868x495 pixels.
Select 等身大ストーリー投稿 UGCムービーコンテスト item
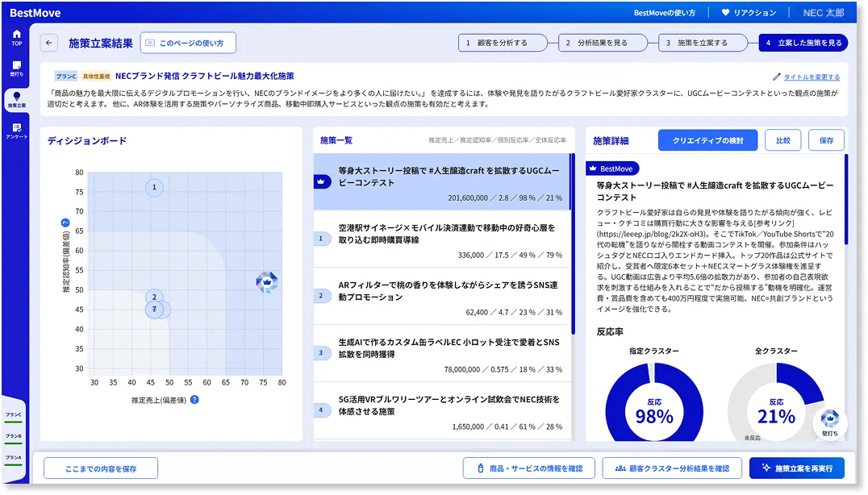[442, 182]
